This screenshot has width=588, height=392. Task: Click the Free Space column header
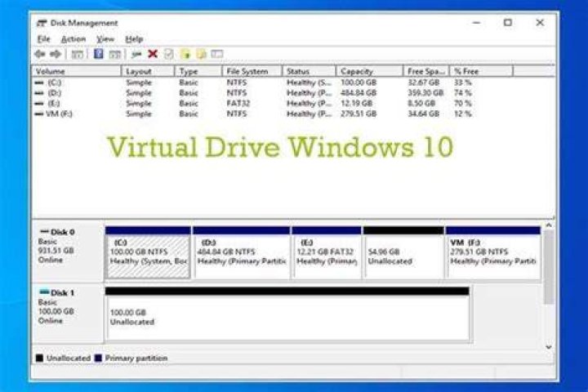426,71
